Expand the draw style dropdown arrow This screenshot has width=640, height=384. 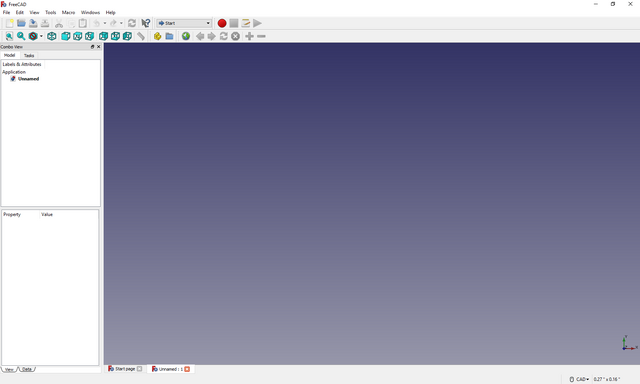[x=41, y=36]
